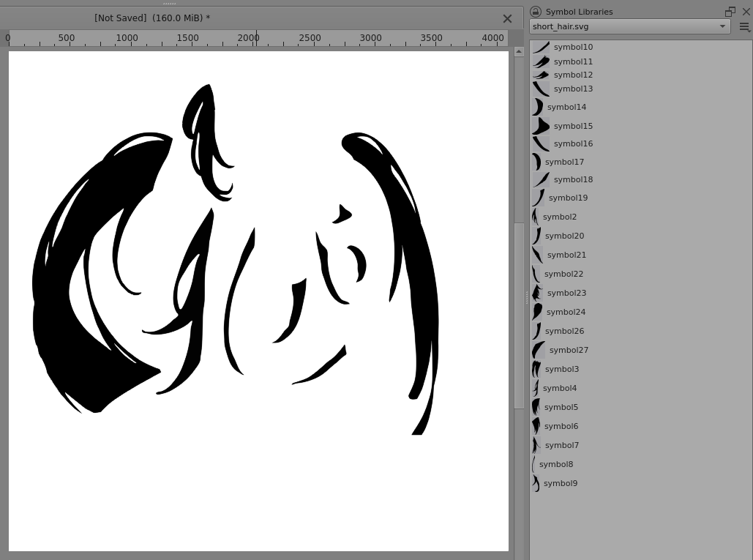Click the symbol9 list entry
Screen dimensions: 753x560
pyautogui.click(x=560, y=483)
